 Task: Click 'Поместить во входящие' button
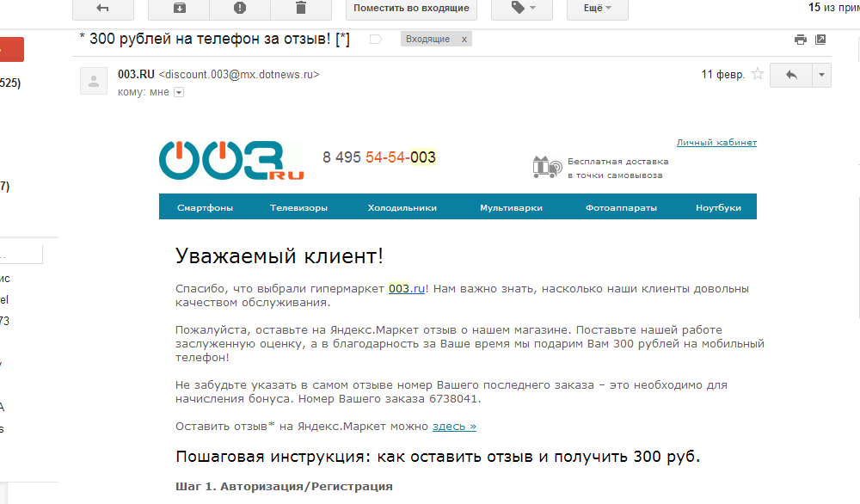411,9
